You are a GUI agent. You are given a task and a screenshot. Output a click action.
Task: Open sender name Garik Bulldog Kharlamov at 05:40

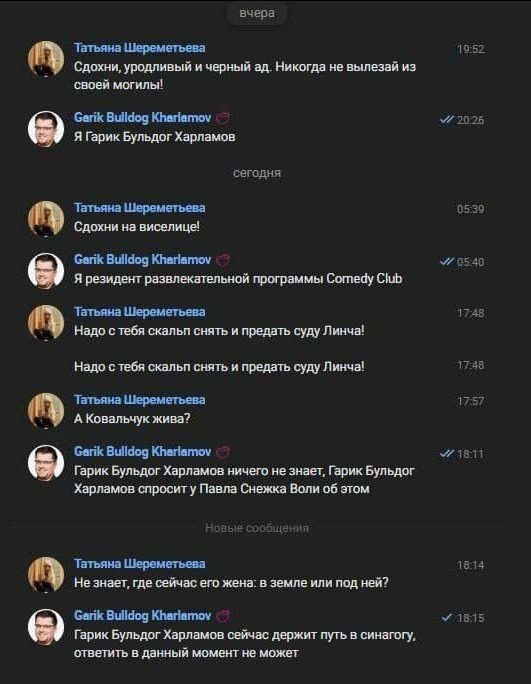pyautogui.click(x=143, y=260)
